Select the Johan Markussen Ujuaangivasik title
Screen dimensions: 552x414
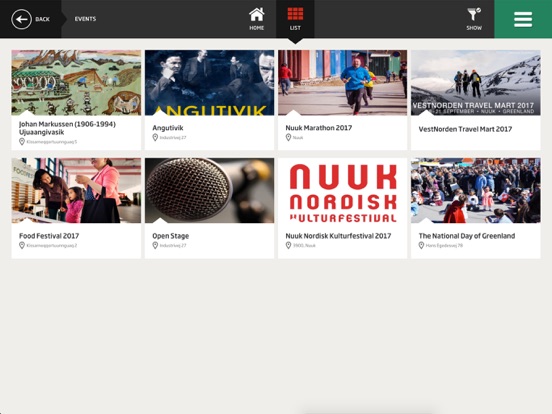click(67, 128)
